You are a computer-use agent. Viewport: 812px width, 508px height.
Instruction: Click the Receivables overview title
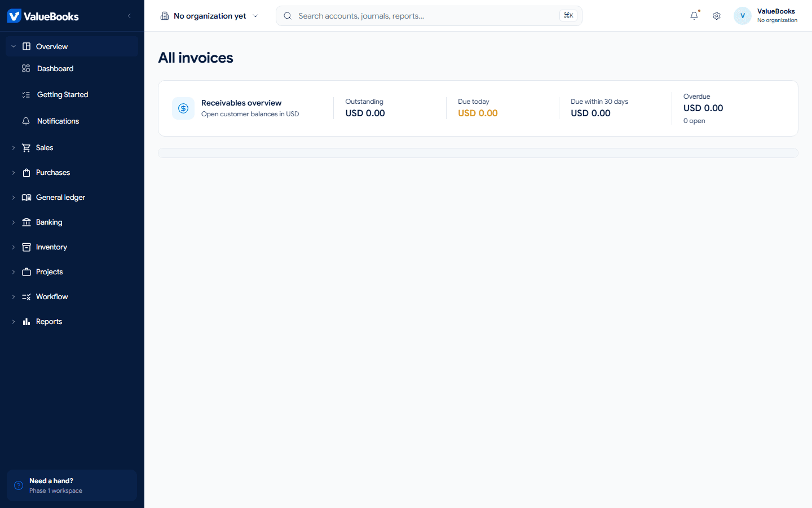pos(241,103)
